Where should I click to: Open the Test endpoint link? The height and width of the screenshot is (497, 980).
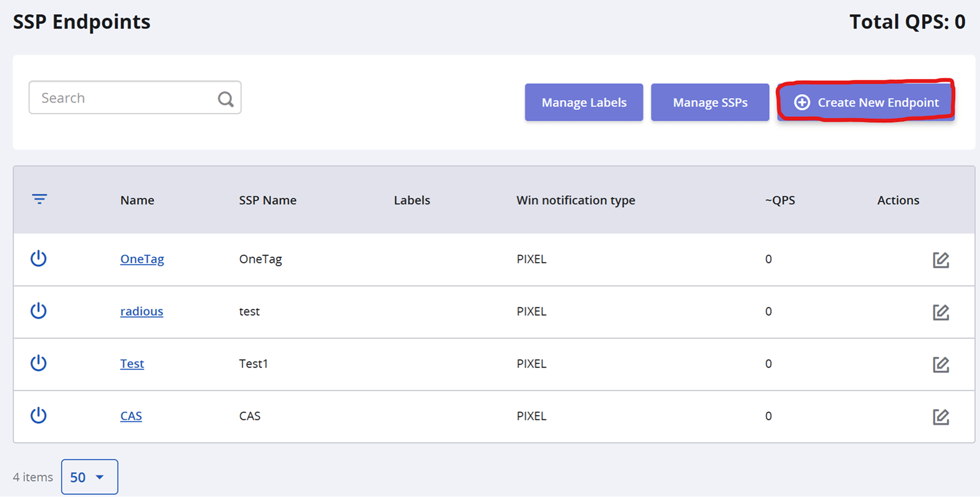tap(132, 363)
